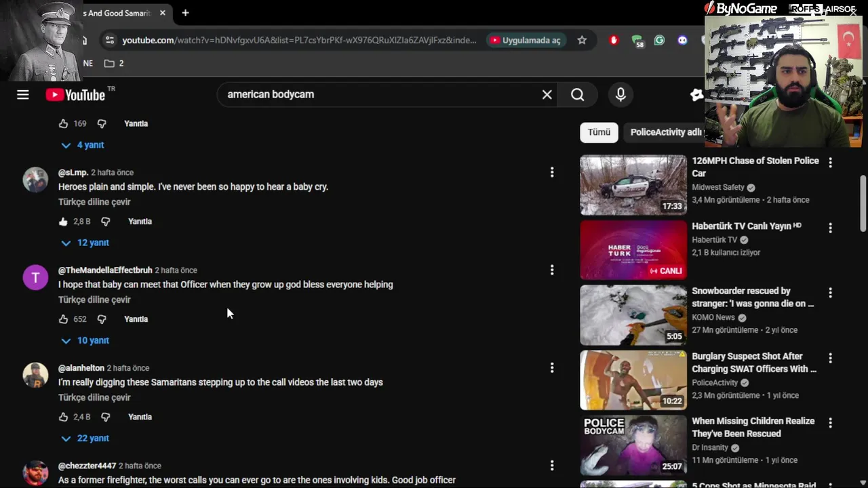Viewport: 868px width, 488px height.
Task: Open more options for Burglary Suspect video
Action: [x=830, y=358]
